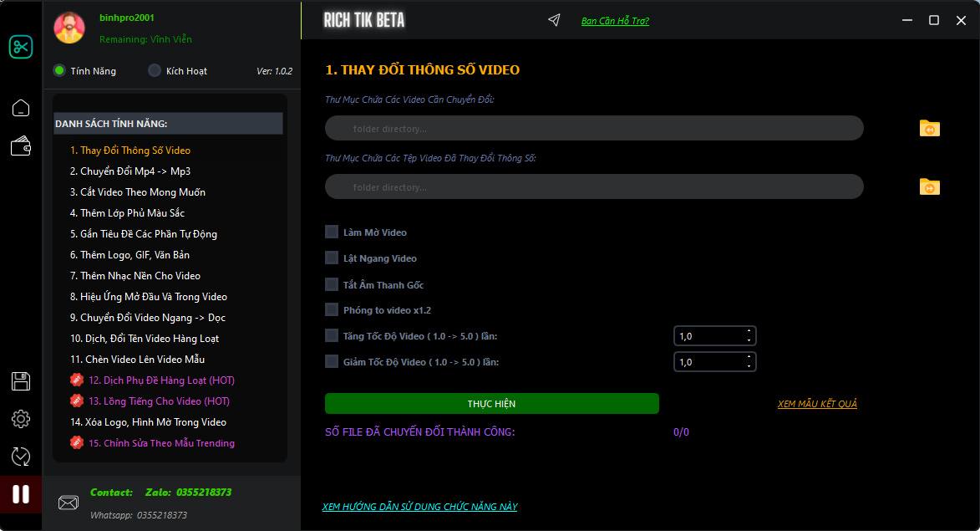The height and width of the screenshot is (531, 980).
Task: Select 4. Thêm Lớp Phủ Màu Sắc
Action: 127,212
